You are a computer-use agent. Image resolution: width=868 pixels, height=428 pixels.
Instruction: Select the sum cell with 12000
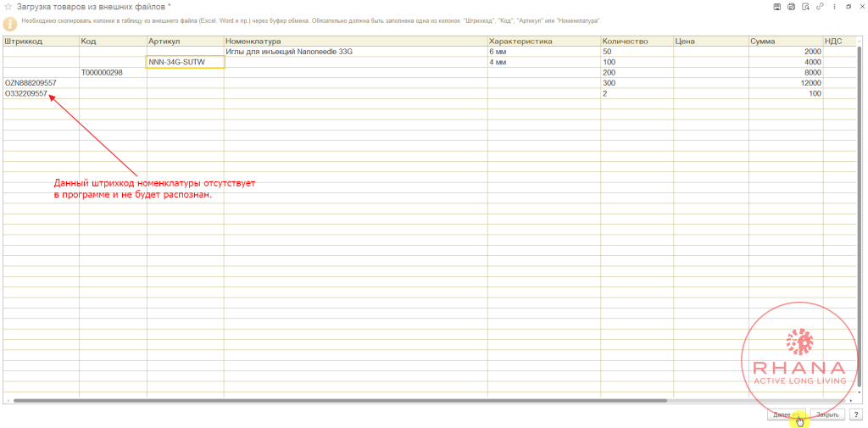[786, 82]
